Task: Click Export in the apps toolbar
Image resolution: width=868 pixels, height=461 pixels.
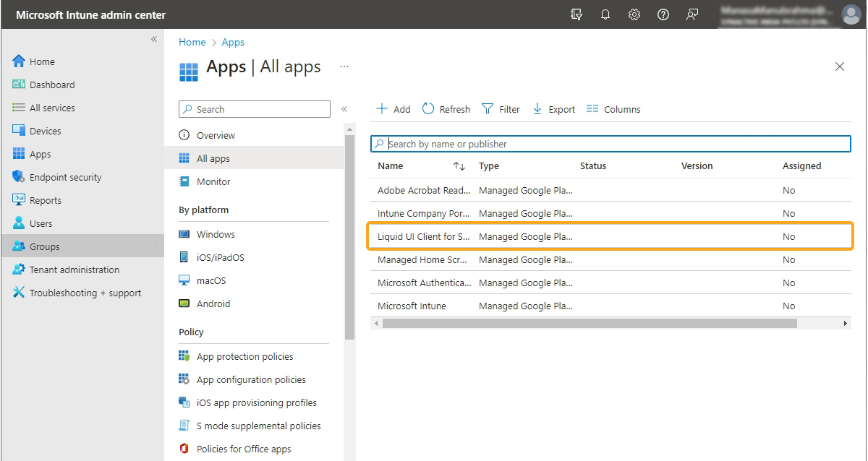Action: [553, 109]
